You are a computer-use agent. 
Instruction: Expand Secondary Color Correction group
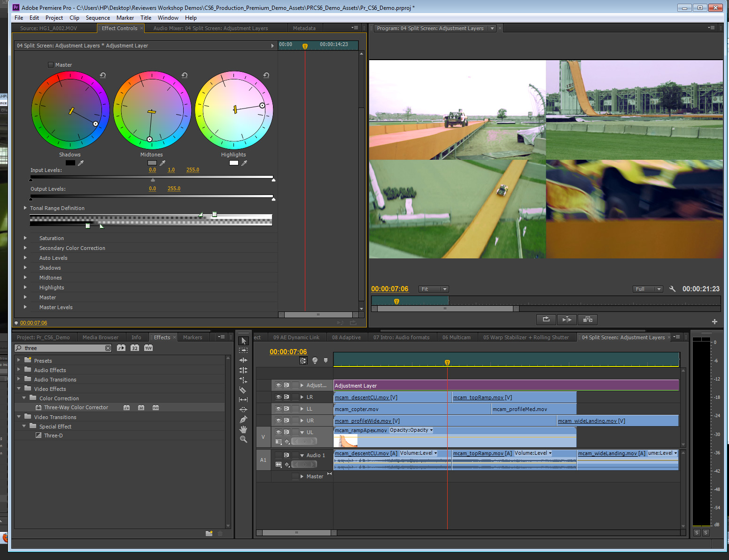[x=25, y=248]
